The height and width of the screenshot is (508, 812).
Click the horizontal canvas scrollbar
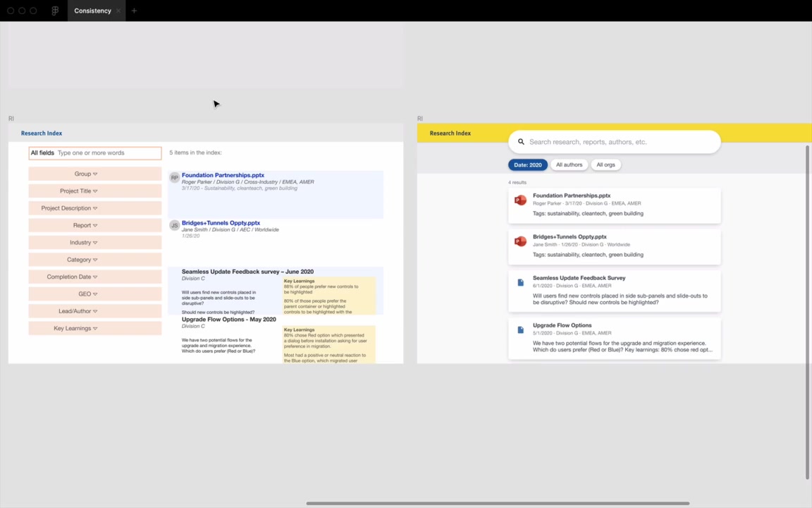(x=497, y=503)
